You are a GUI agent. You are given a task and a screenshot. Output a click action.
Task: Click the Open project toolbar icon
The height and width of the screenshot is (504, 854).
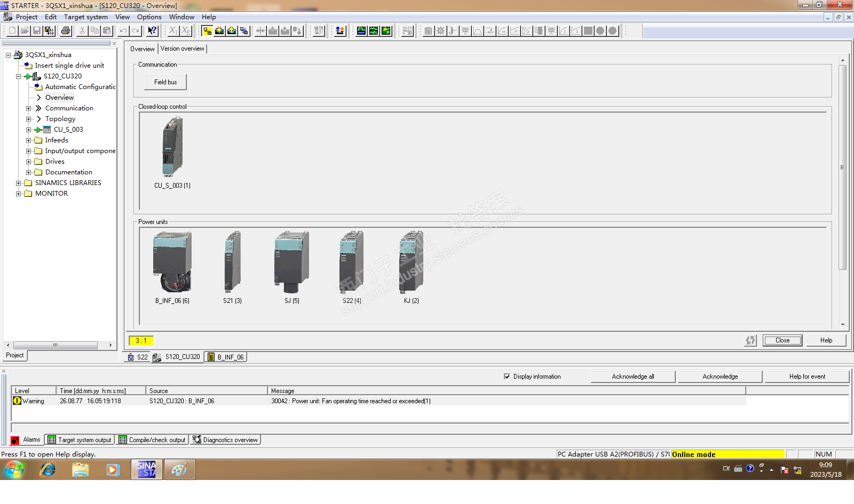tap(25, 31)
